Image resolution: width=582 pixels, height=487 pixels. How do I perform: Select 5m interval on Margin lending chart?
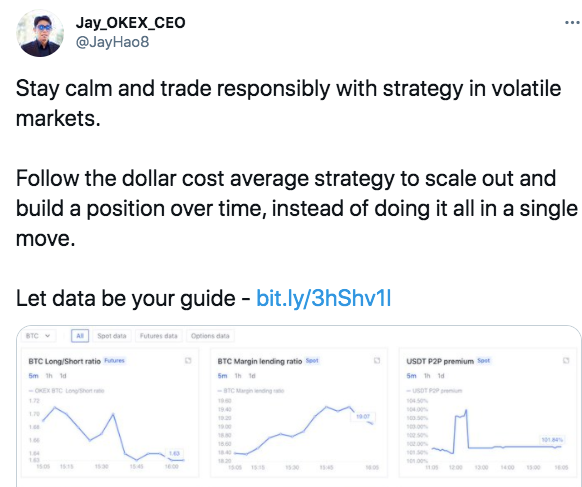(x=222, y=376)
